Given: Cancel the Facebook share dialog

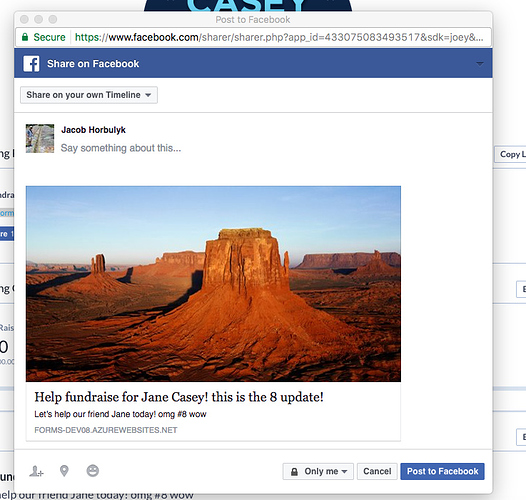Looking at the screenshot, I should [377, 471].
